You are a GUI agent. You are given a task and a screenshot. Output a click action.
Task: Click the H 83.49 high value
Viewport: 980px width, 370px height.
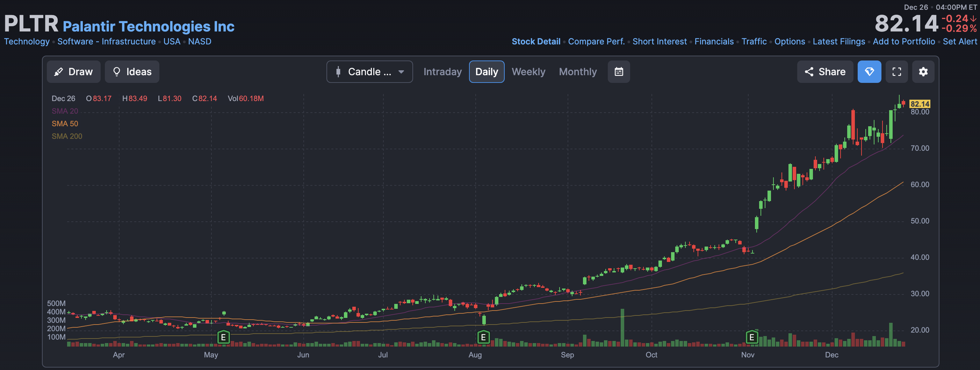[135, 99]
